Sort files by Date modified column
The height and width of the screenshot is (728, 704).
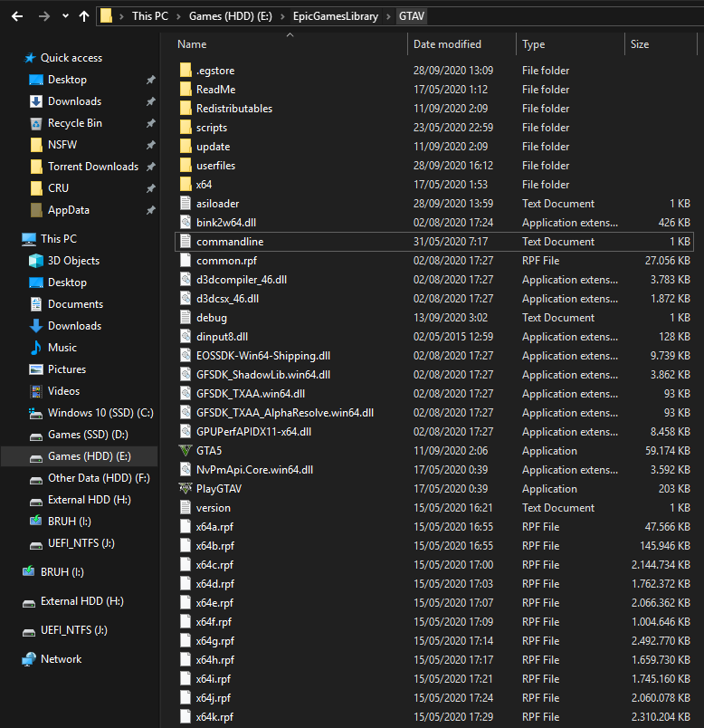[447, 44]
